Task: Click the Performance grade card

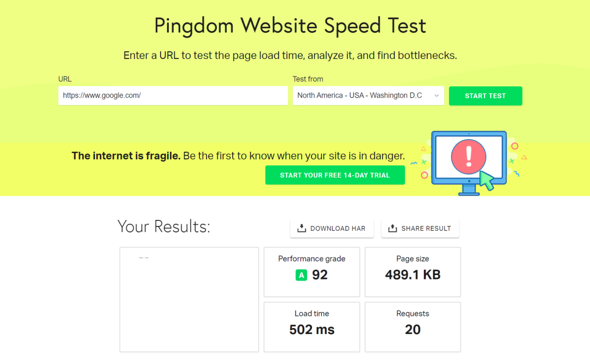Action: (311, 272)
